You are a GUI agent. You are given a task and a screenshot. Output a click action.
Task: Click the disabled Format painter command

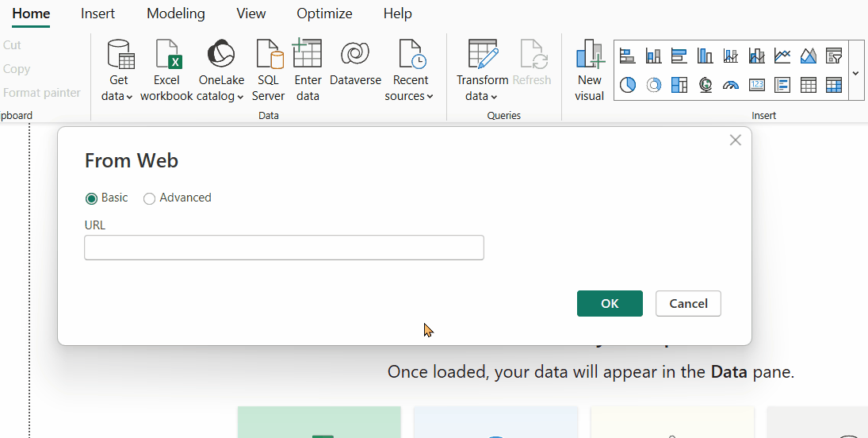click(42, 93)
